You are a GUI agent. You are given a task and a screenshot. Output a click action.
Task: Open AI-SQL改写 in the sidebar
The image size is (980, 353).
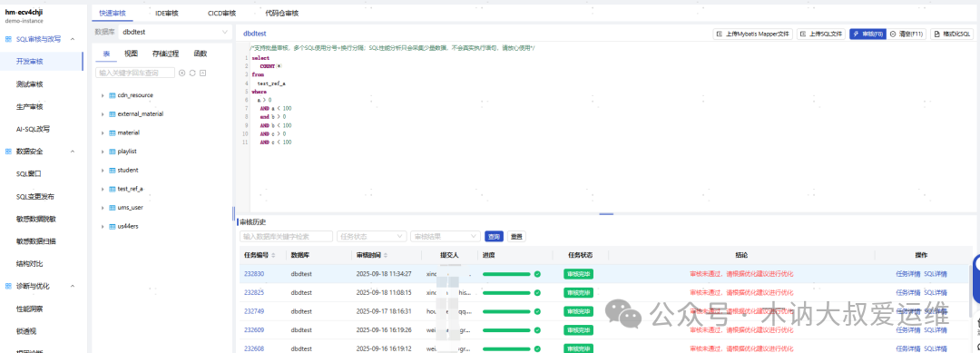34,130
